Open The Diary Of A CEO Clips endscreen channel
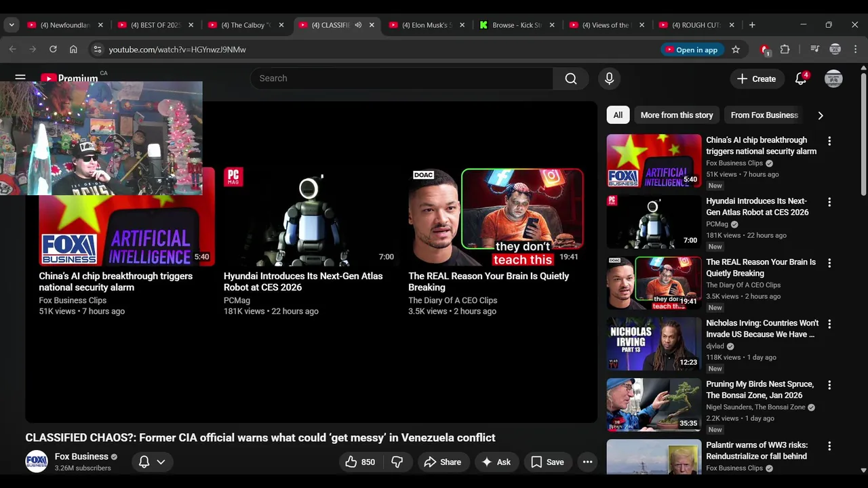868x488 pixels. (452, 300)
